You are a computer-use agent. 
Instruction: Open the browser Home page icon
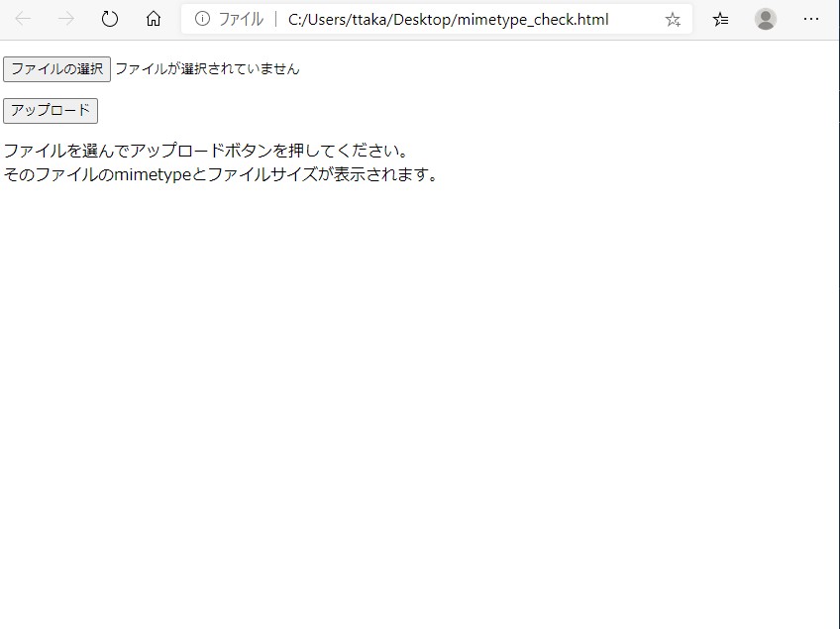(x=153, y=18)
